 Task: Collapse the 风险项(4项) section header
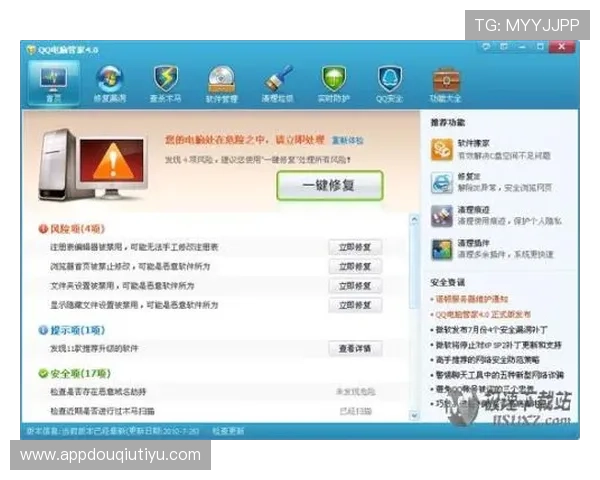70,229
